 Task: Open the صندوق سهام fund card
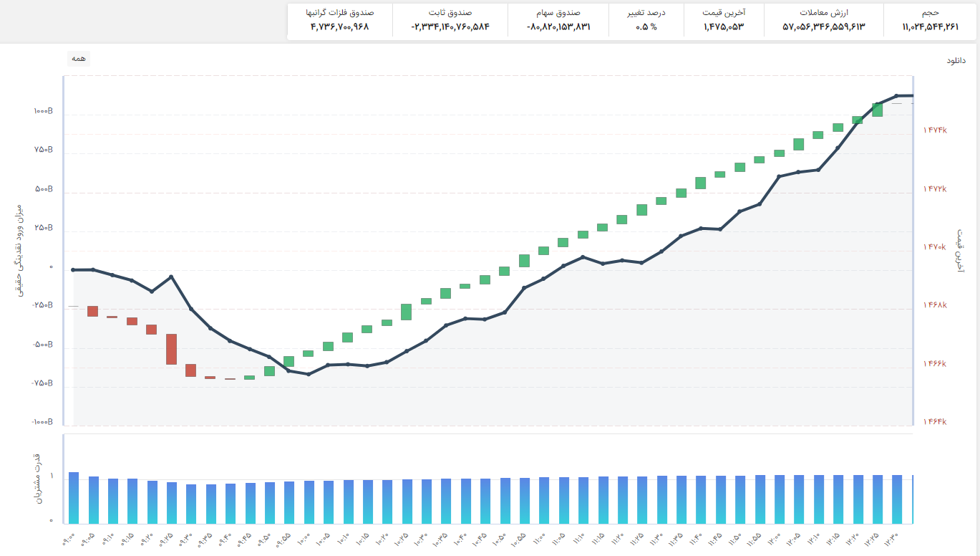pyautogui.click(x=558, y=20)
